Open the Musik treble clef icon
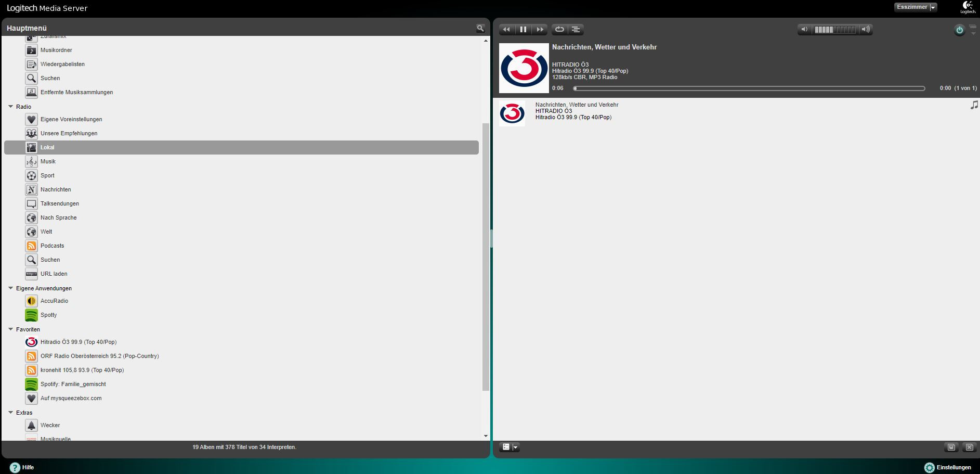 click(31, 162)
